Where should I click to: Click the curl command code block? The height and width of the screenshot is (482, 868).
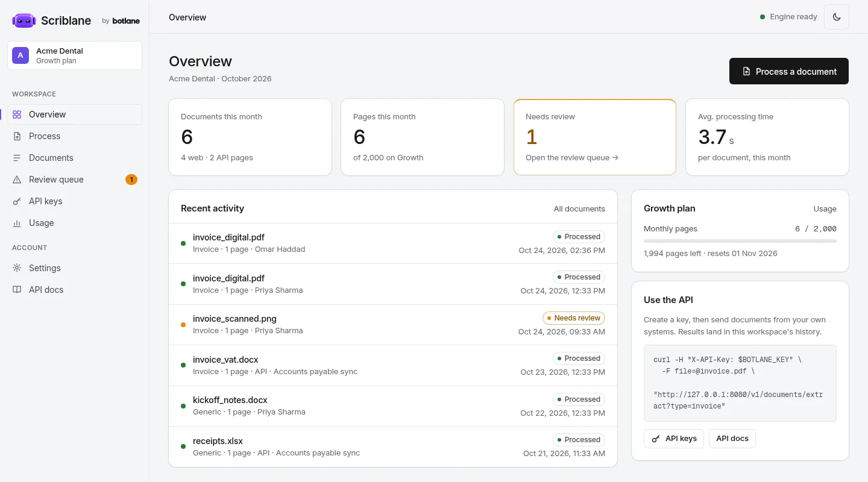click(x=740, y=383)
